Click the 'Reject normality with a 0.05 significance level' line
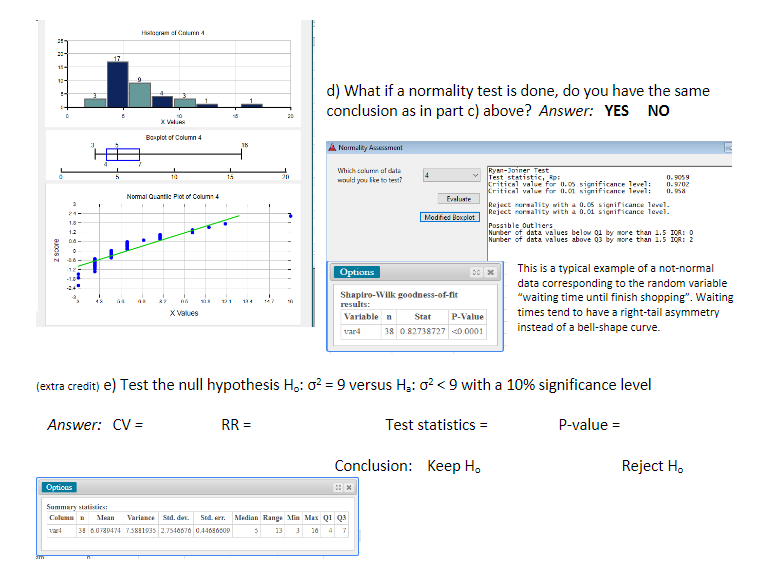773x576 pixels. [579, 205]
